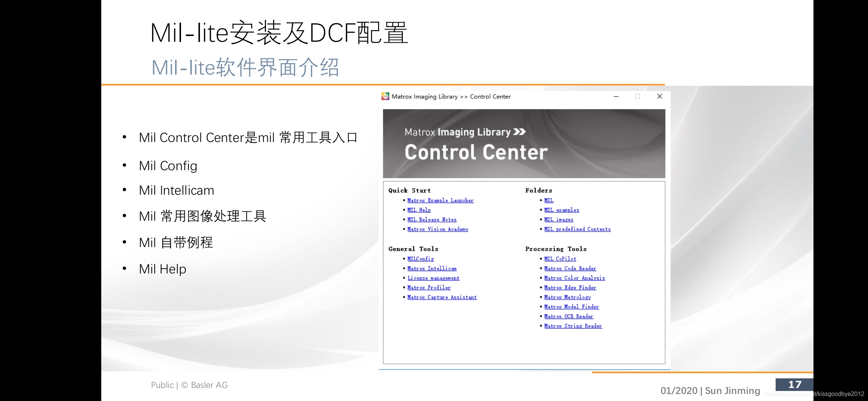Image resolution: width=868 pixels, height=401 pixels.
Task: Launch MILConfig from General Tools
Action: (420, 259)
